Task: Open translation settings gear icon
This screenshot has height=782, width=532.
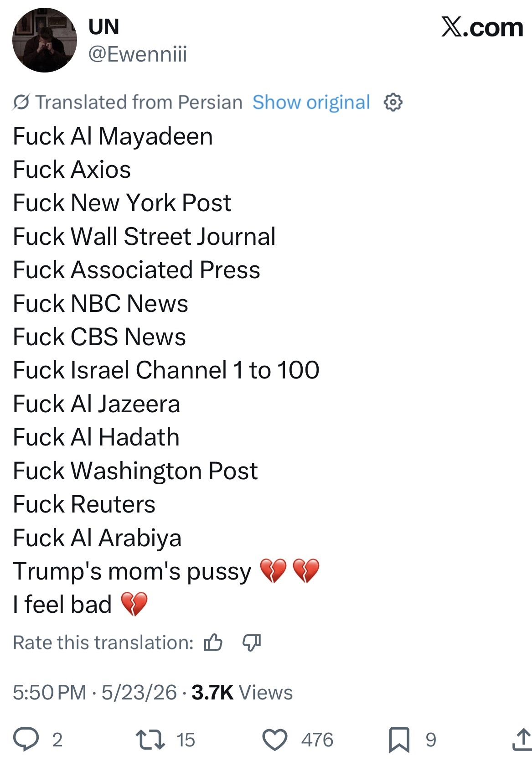Action: pyautogui.click(x=393, y=102)
